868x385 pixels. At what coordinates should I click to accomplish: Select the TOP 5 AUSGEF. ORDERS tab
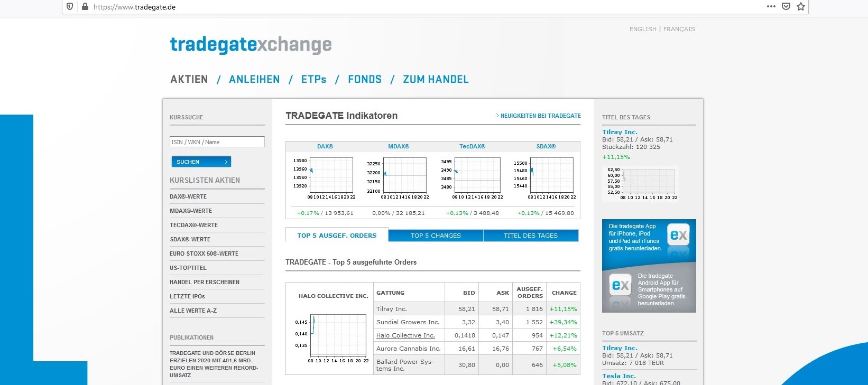click(x=337, y=236)
